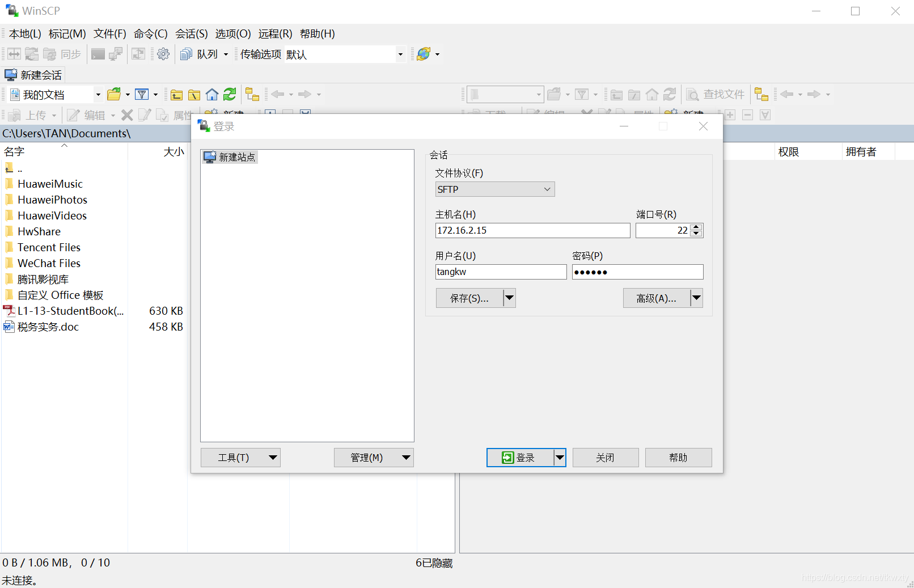Open the 会话(S) menu
Viewport: 914px width, 588px height.
[191, 34]
